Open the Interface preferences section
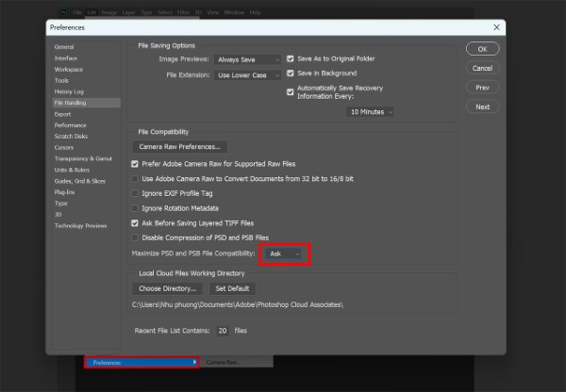This screenshot has height=392, width=566. click(66, 57)
